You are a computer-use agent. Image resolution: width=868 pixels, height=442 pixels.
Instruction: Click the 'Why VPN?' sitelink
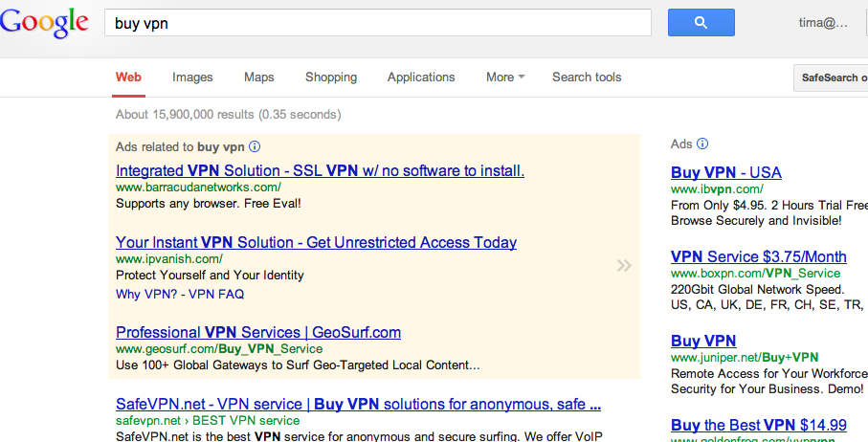click(x=146, y=295)
